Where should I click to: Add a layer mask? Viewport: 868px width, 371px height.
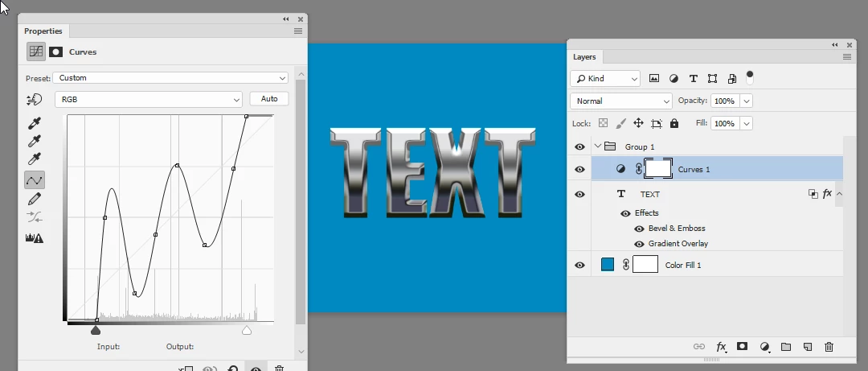[743, 347]
